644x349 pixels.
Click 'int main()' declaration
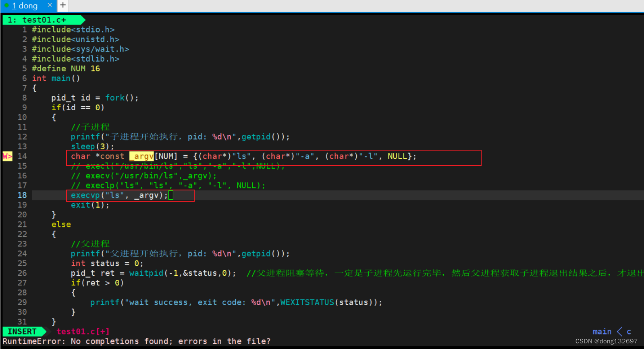coord(56,78)
